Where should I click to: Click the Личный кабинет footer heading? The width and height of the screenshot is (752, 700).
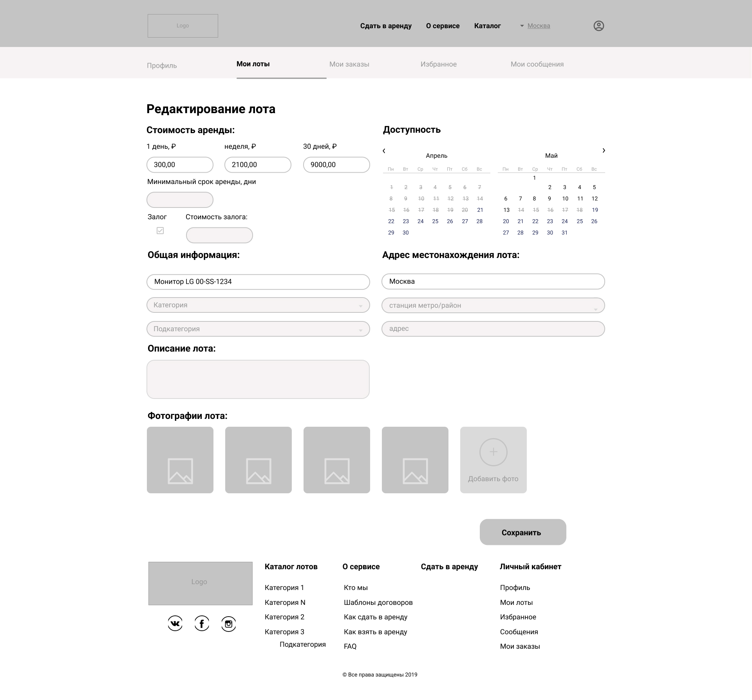530,566
